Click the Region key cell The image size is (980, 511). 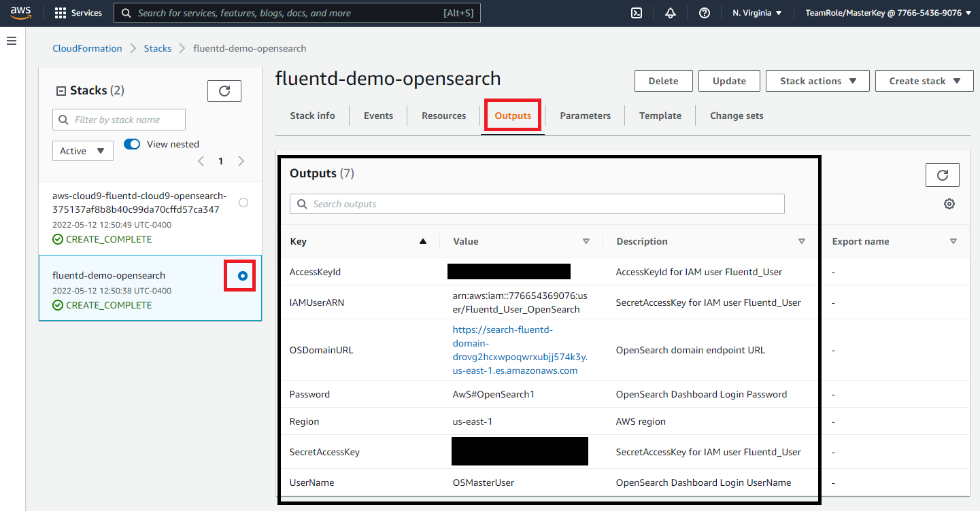coord(304,421)
